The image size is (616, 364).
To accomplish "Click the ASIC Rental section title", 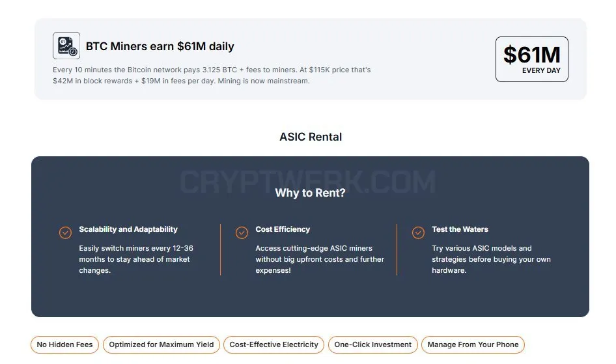I will pos(311,137).
